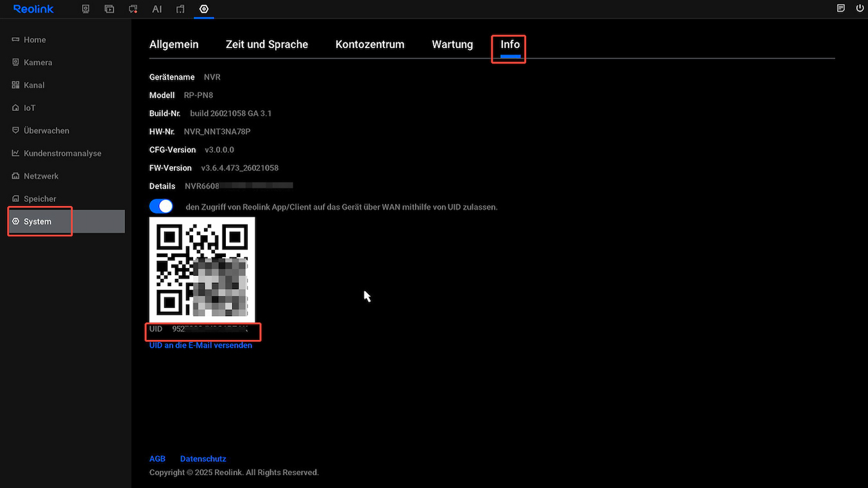Viewport: 868px width, 488px height.
Task: Click the Copyright © 2025 Reolink text
Action: 234,473
